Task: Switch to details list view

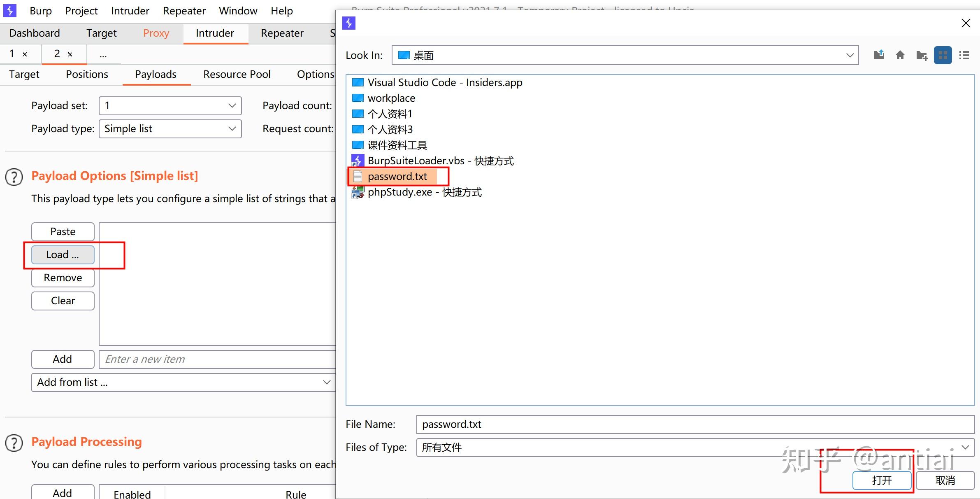Action: tap(964, 55)
